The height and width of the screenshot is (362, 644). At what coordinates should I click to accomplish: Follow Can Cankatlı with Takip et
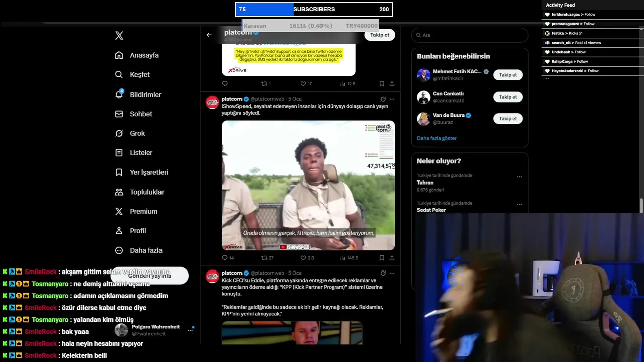(508, 97)
